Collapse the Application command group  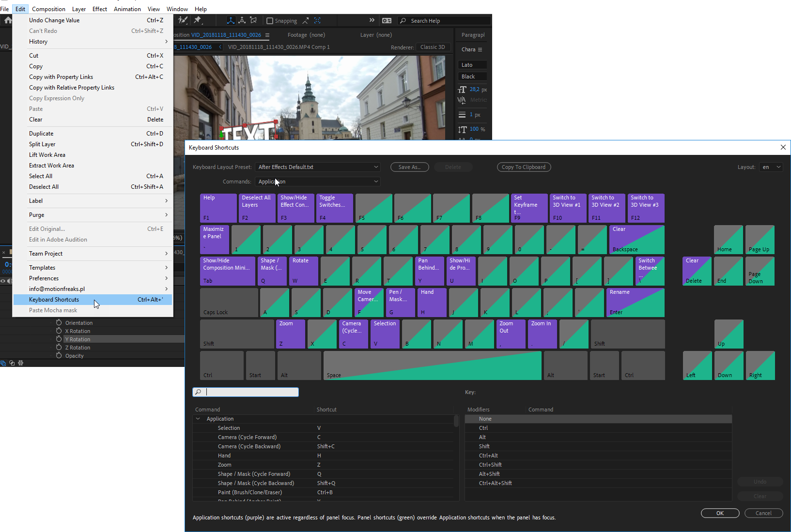tap(198, 419)
